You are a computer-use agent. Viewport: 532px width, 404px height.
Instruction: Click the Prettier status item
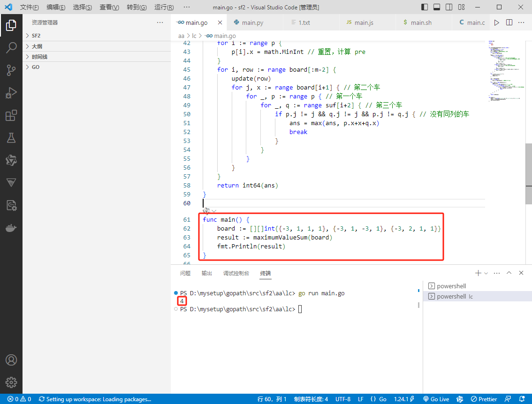[484, 399]
